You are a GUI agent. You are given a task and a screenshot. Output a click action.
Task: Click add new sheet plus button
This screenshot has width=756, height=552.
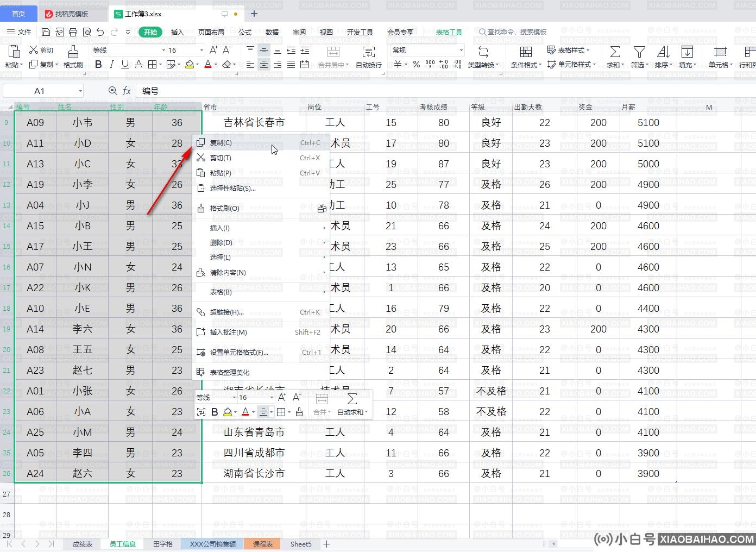(x=326, y=544)
